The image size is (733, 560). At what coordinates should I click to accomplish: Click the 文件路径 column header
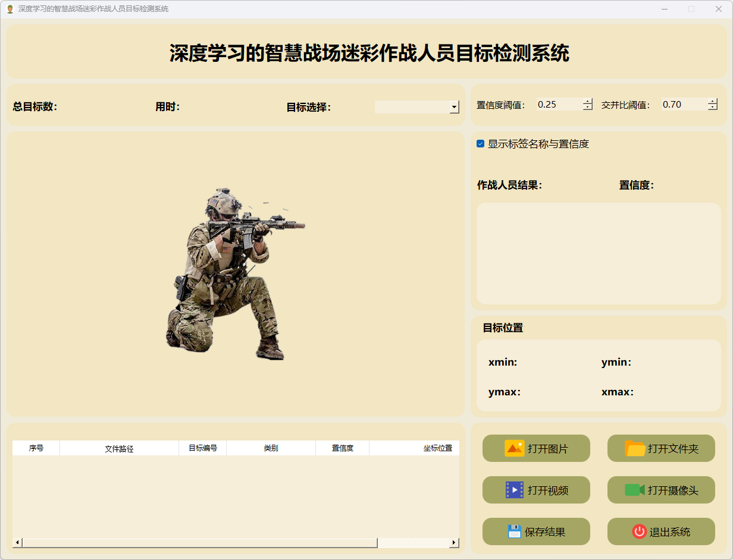coord(119,448)
